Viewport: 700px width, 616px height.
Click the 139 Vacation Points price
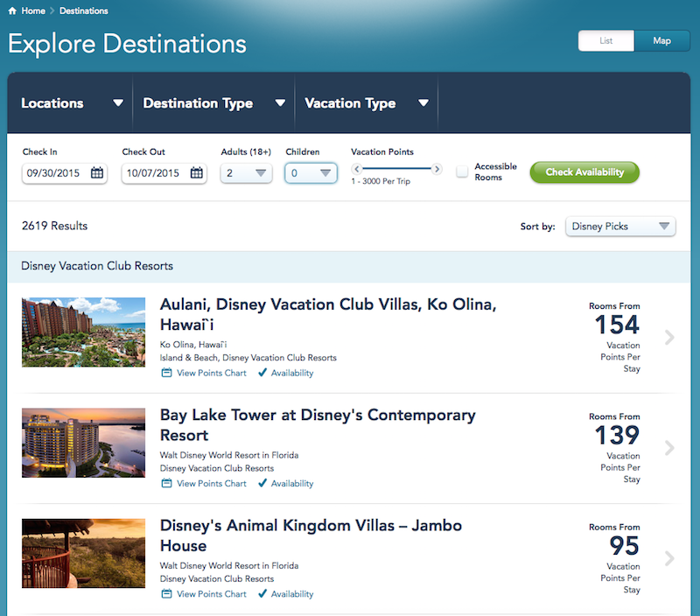point(617,435)
